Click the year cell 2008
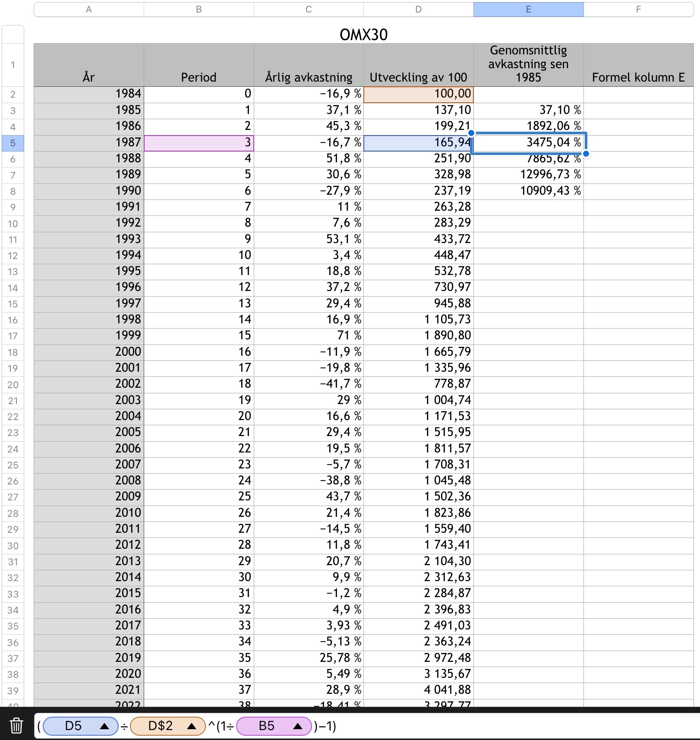The width and height of the screenshot is (700, 740). [89, 481]
